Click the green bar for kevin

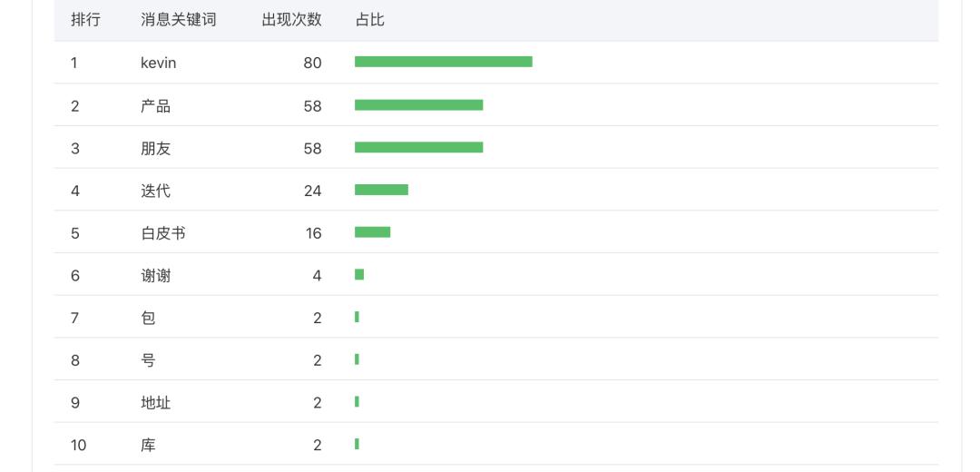pyautogui.click(x=443, y=62)
